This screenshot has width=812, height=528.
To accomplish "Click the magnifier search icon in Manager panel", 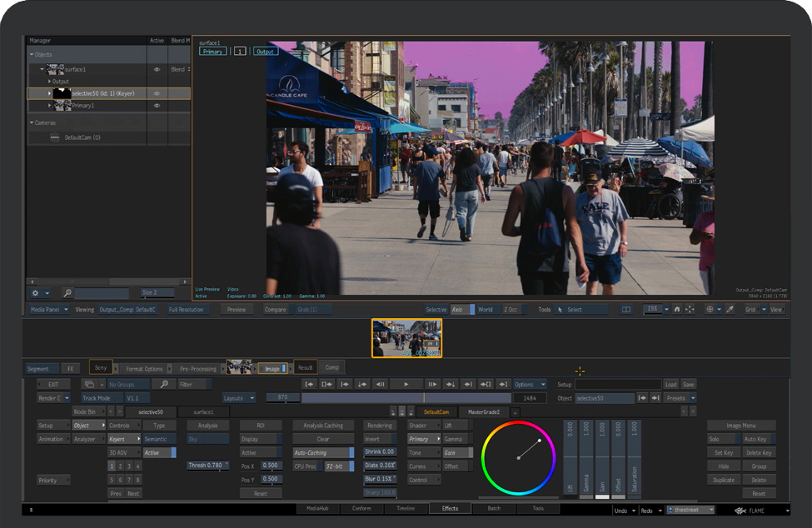I will pyautogui.click(x=67, y=293).
